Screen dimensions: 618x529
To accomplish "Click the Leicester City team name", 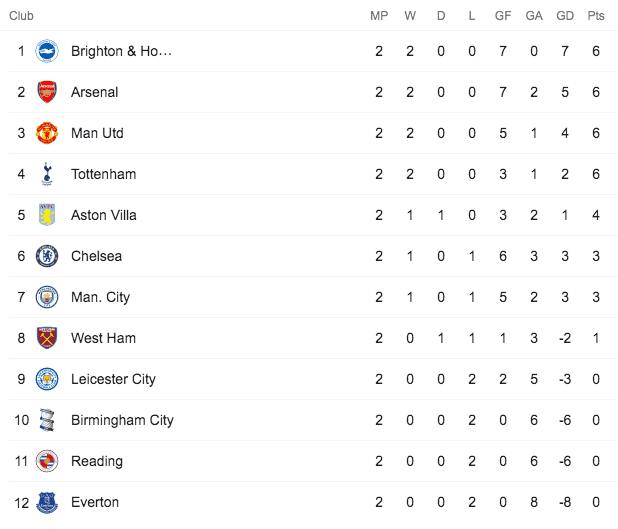I will 113,379.
